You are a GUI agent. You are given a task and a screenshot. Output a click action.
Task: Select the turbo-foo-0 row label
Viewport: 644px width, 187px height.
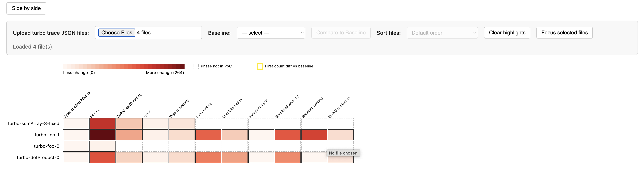(x=47, y=146)
